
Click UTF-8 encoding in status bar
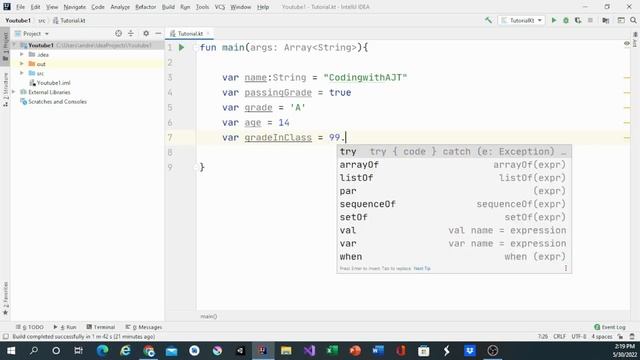point(579,337)
